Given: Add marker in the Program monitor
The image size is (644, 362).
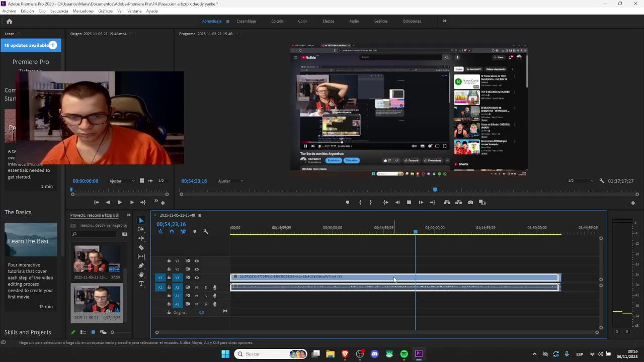Looking at the screenshot, I should tap(347, 202).
